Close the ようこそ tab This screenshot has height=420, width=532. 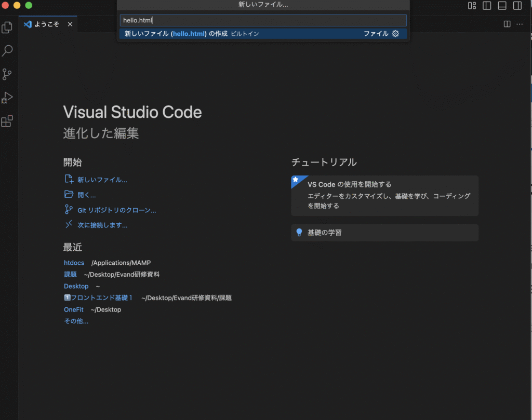tap(70, 24)
